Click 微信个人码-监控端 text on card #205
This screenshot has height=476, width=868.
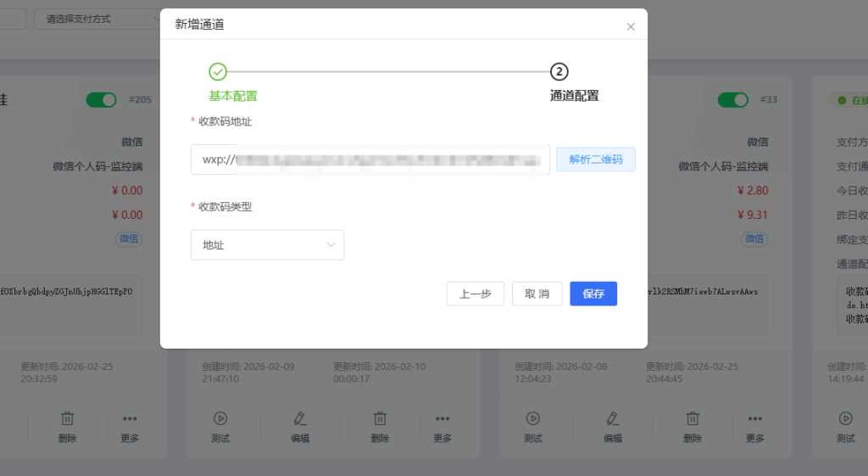pos(97,166)
